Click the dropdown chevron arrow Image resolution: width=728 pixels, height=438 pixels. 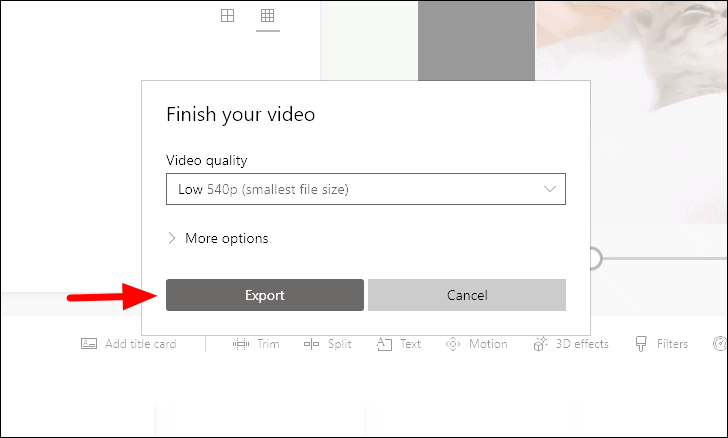click(550, 189)
